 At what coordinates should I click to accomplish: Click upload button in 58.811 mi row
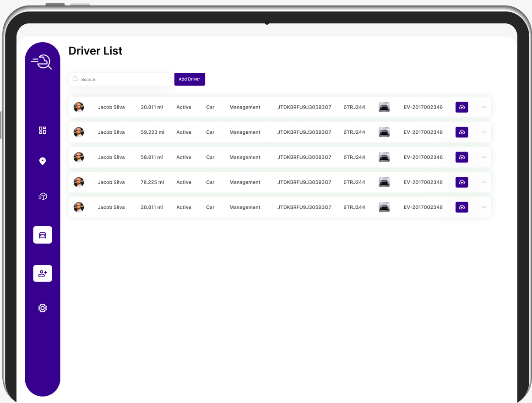click(462, 157)
